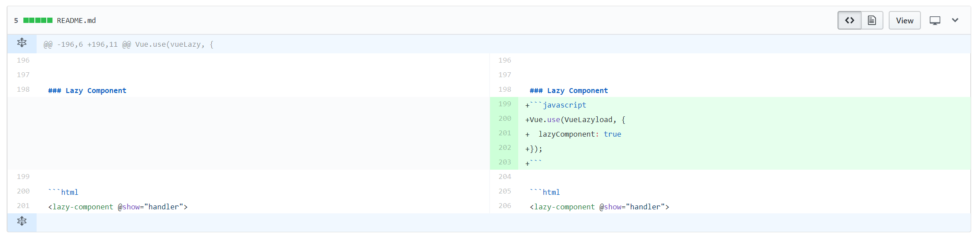The image size is (980, 238).
Task: Select left line number 198
Action: pyautogui.click(x=23, y=89)
